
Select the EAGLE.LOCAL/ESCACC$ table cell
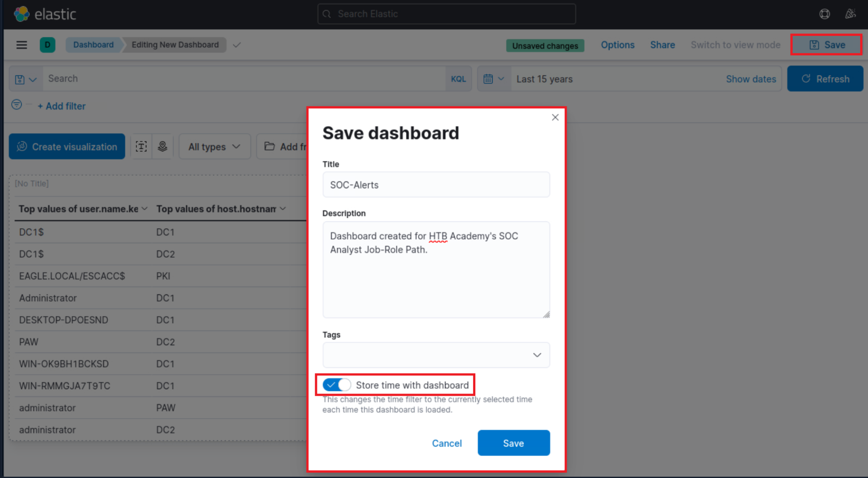pyautogui.click(x=72, y=276)
